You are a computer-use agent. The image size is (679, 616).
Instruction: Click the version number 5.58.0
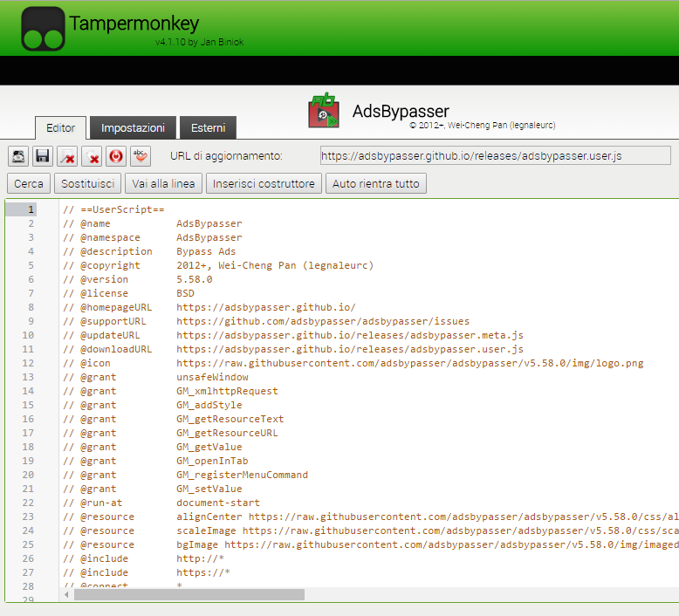(x=195, y=279)
